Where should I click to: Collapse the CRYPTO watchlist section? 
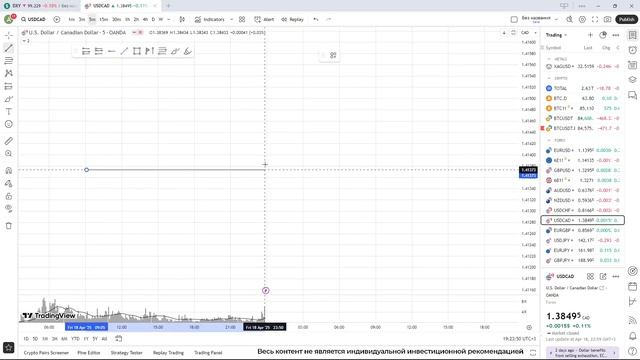(549, 78)
